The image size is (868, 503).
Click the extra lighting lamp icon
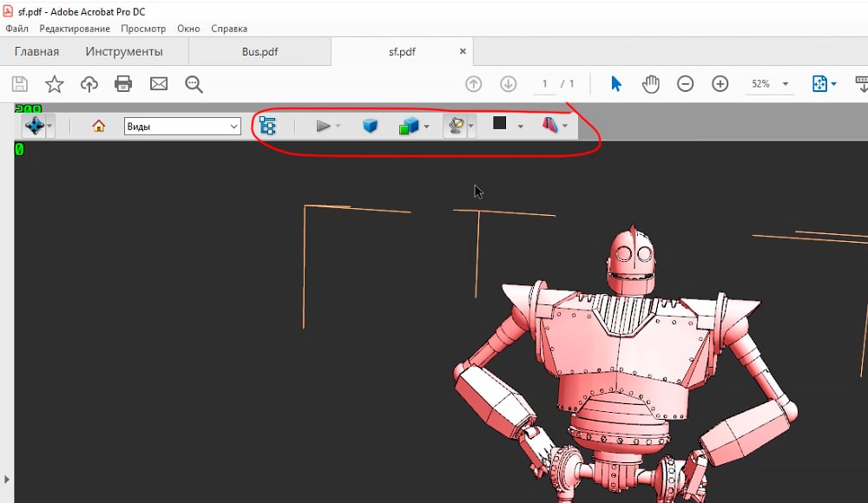(454, 126)
